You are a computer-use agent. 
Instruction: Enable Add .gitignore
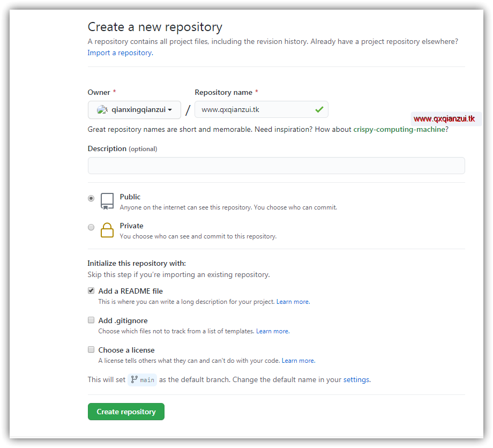[91, 319]
